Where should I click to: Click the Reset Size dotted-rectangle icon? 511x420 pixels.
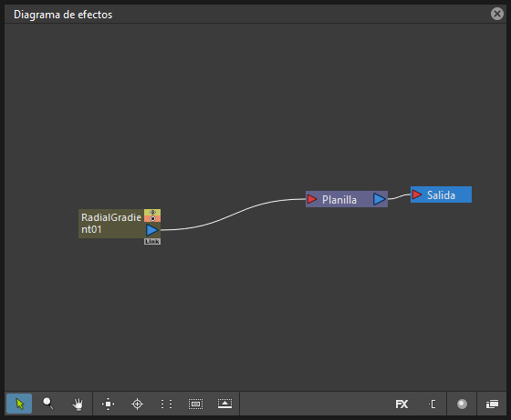point(195,404)
